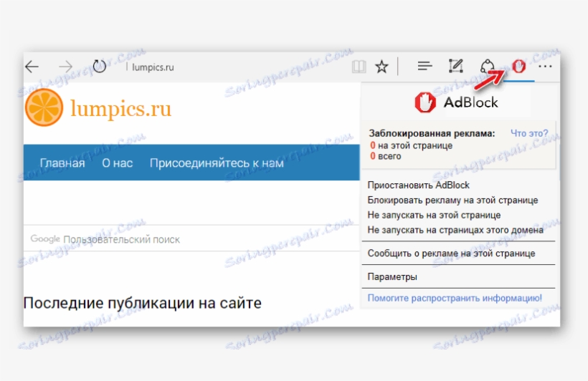Viewport: 588px width, 381px height.
Task: Open the Hub lines icon
Action: click(425, 67)
